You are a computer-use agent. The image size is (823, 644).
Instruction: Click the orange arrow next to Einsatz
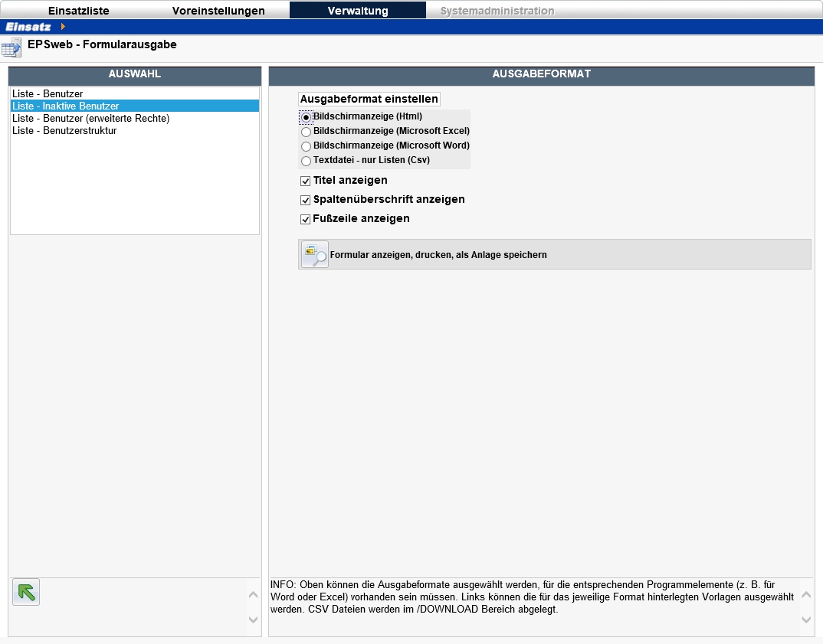tap(63, 26)
